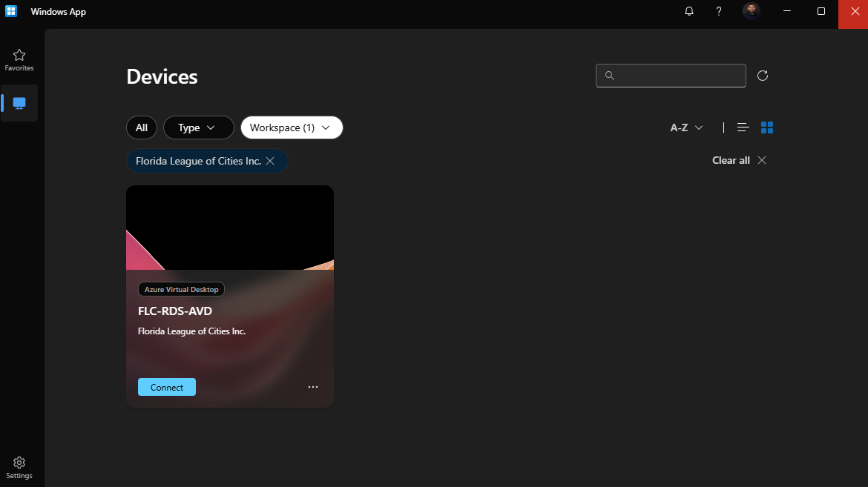Select the FLC-RDS-AVD device name

pyautogui.click(x=175, y=311)
